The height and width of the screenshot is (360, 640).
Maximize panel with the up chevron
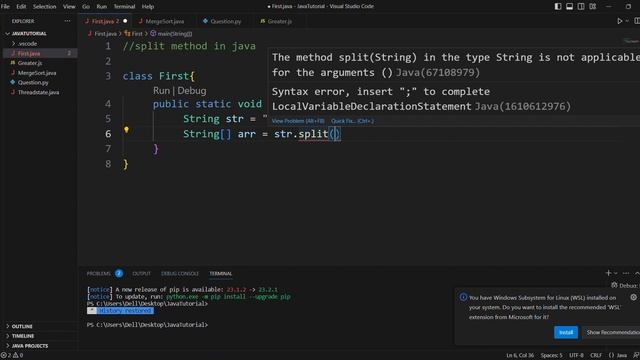click(637, 273)
